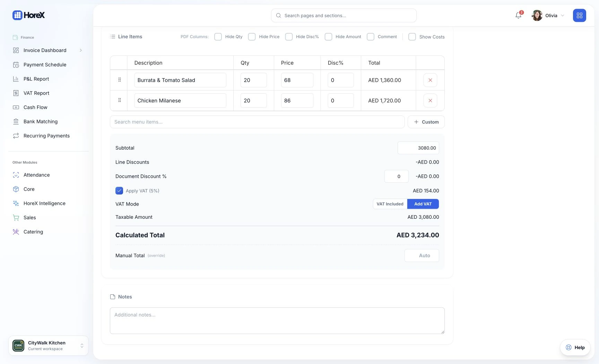Open CityWalk Kitchen workspace switcher
Screen dimensions: 599x364
(49, 346)
